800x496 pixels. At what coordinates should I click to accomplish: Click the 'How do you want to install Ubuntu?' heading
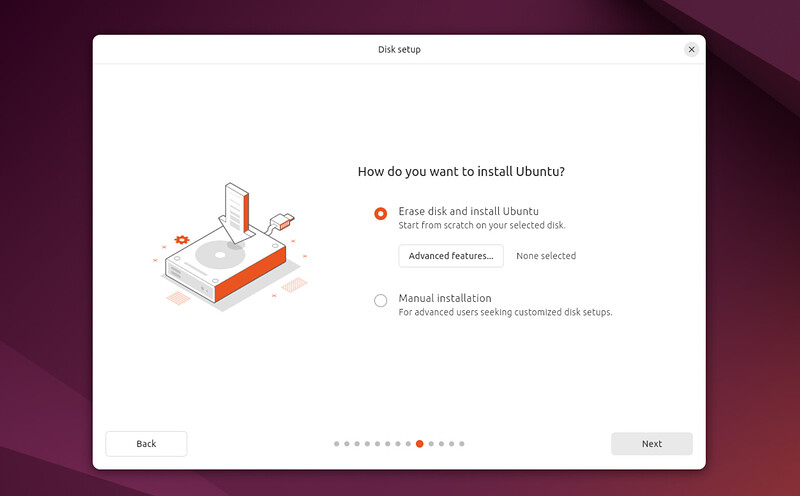coord(461,172)
